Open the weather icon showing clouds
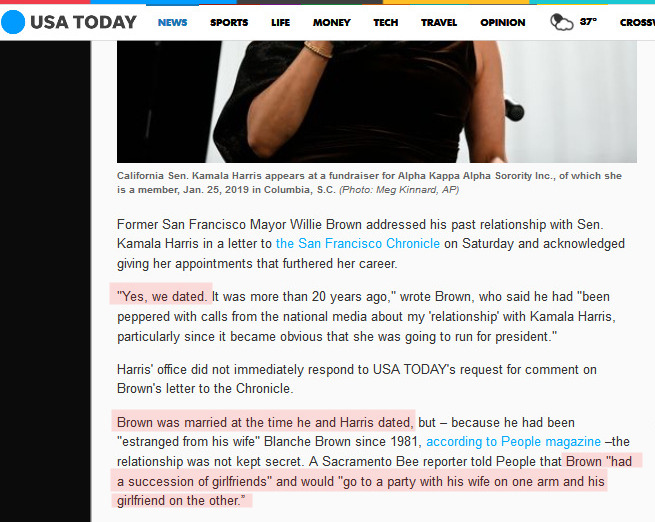Image resolution: width=655 pixels, height=522 pixels. [x=561, y=22]
